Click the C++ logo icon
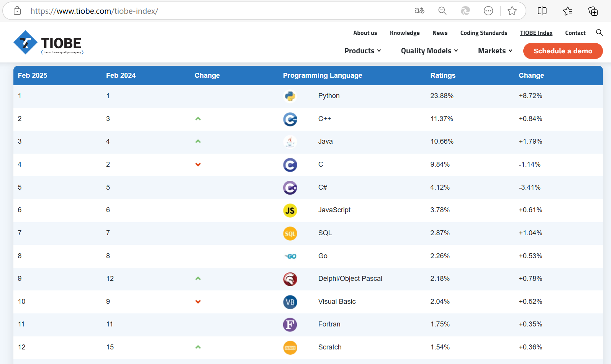The height and width of the screenshot is (364, 611). tap(290, 119)
